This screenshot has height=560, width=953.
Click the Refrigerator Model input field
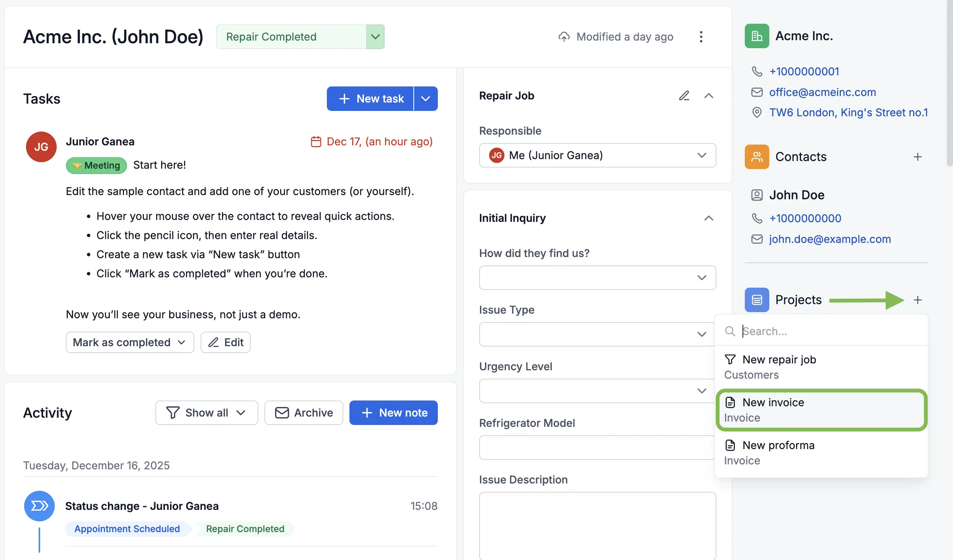point(597,448)
